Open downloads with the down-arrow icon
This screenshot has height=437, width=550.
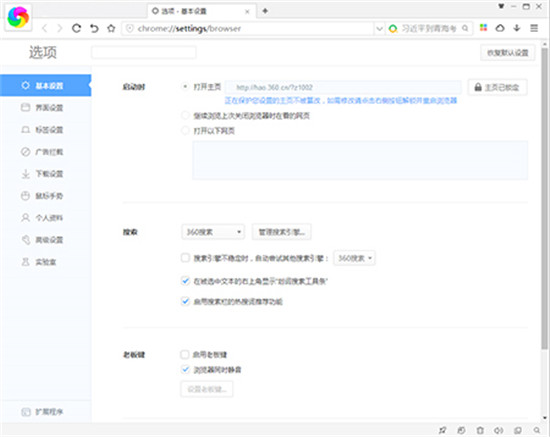[517, 28]
